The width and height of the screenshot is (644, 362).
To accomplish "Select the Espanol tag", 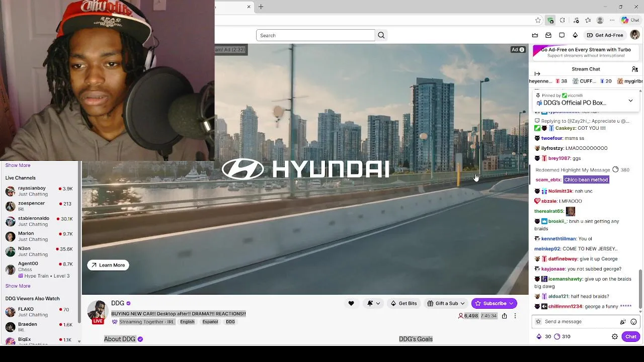I will [x=210, y=322].
